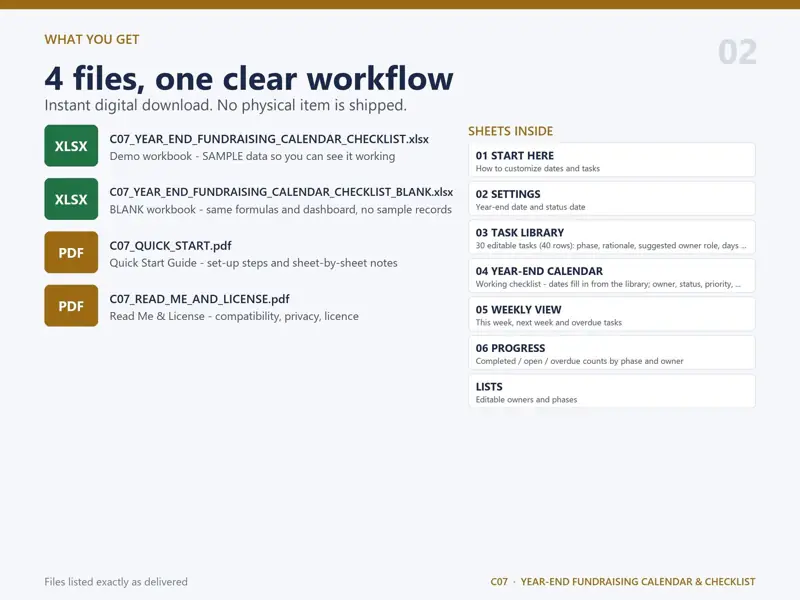Open the 01 START HERE sheet card

coord(612,160)
